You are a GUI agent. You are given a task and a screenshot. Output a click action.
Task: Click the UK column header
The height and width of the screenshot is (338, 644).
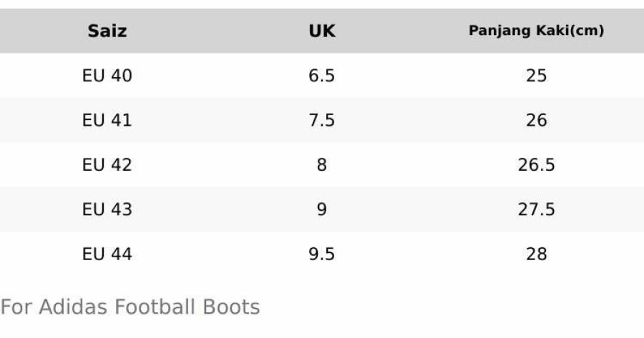pyautogui.click(x=321, y=31)
